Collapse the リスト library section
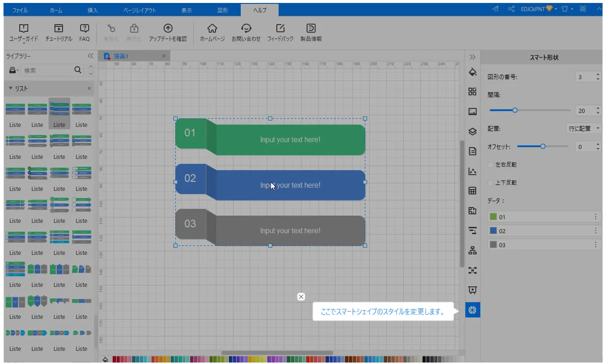The width and height of the screenshot is (603, 364). [11, 89]
